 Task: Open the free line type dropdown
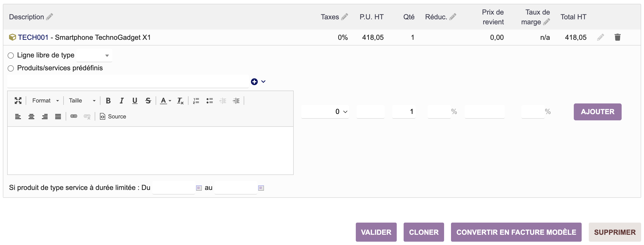point(94,56)
